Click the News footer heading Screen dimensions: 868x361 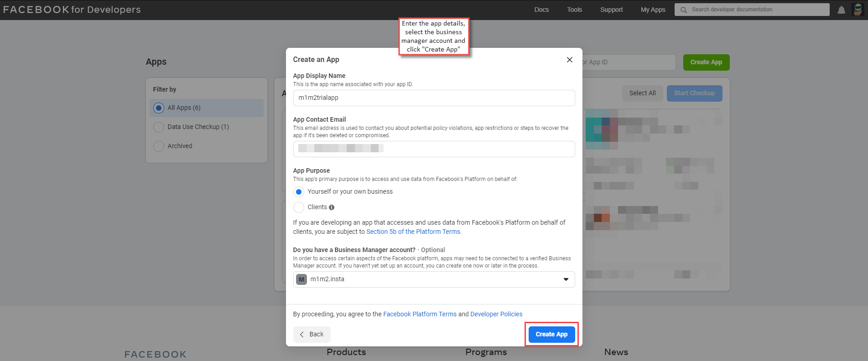click(616, 352)
